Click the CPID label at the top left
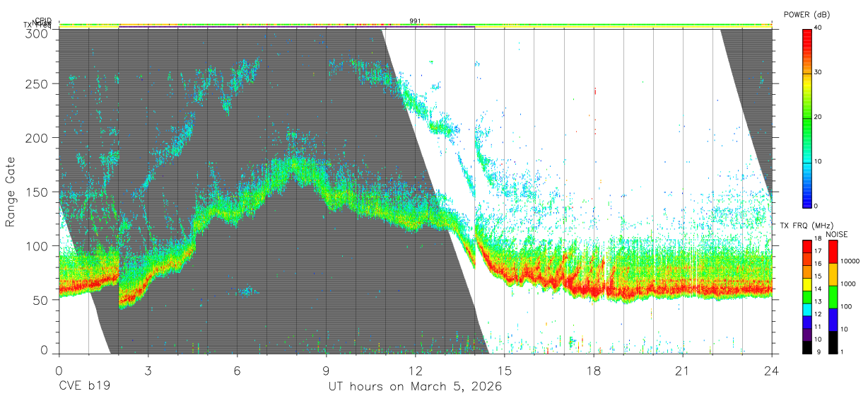This screenshot has height=401, width=868. click(x=43, y=21)
